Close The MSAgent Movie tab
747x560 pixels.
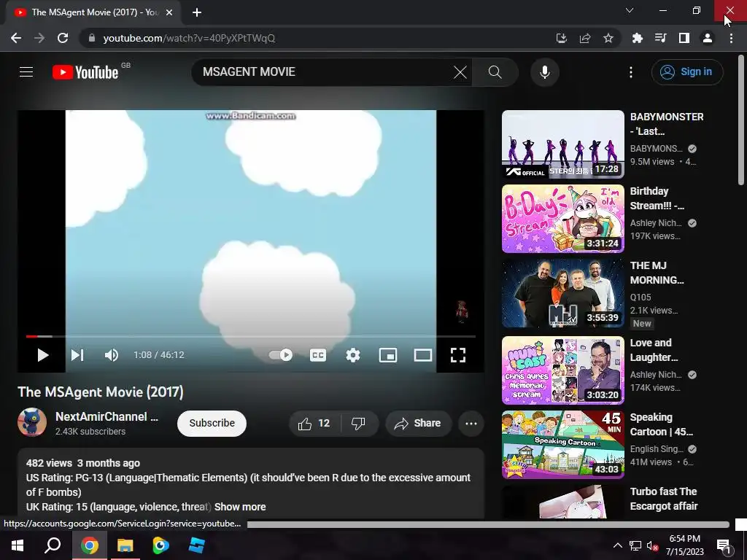point(169,12)
